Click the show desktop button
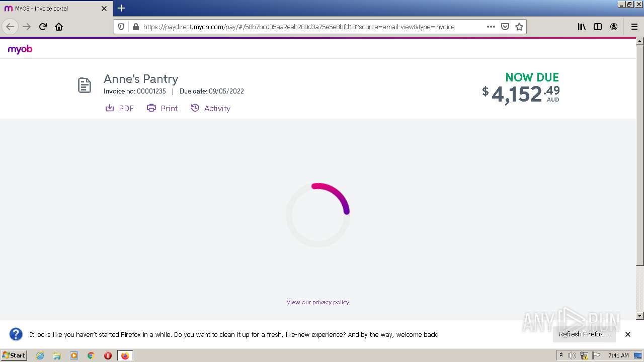The image size is (644, 362). (638, 355)
